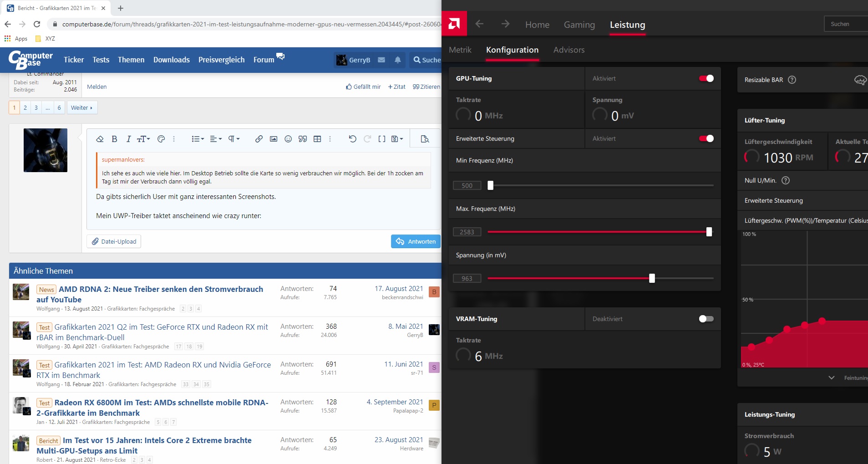This screenshot has width=868, height=464.
Task: Open inbox via the envelope icon
Action: click(381, 60)
